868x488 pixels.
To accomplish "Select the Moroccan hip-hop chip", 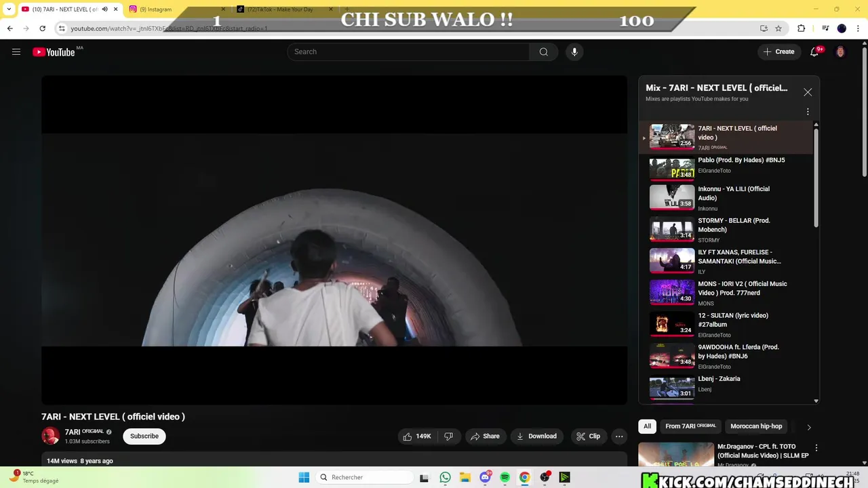I will [x=756, y=426].
